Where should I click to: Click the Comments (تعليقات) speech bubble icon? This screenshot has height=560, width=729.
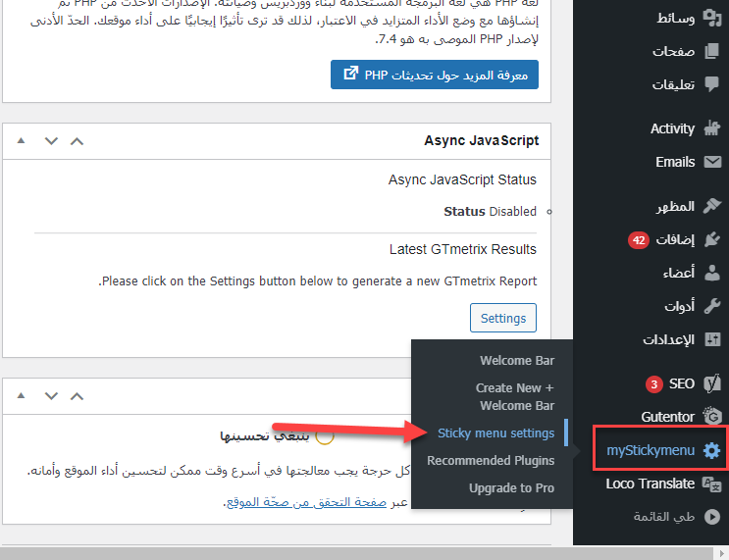click(x=711, y=84)
